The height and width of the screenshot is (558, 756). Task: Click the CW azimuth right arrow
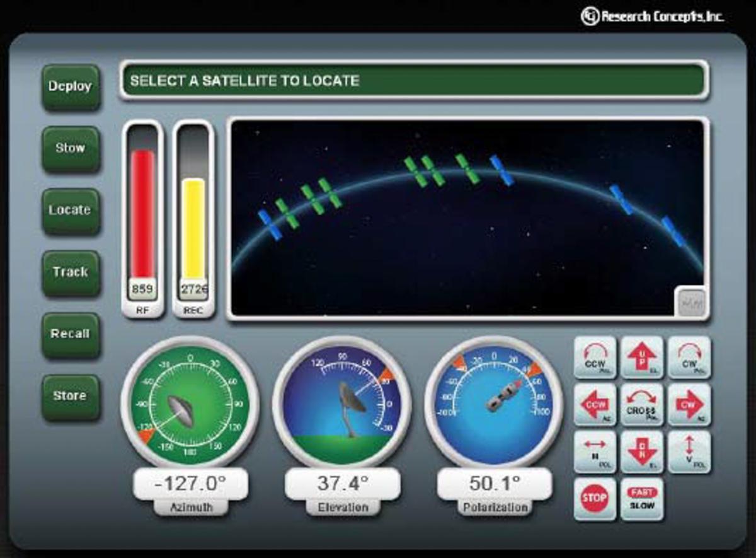[x=689, y=405]
